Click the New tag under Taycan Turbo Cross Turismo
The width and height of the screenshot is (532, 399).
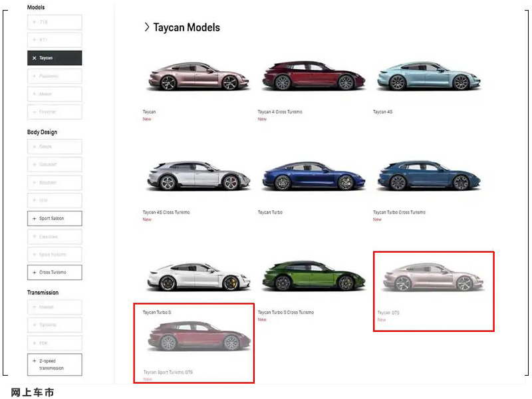pyautogui.click(x=377, y=219)
